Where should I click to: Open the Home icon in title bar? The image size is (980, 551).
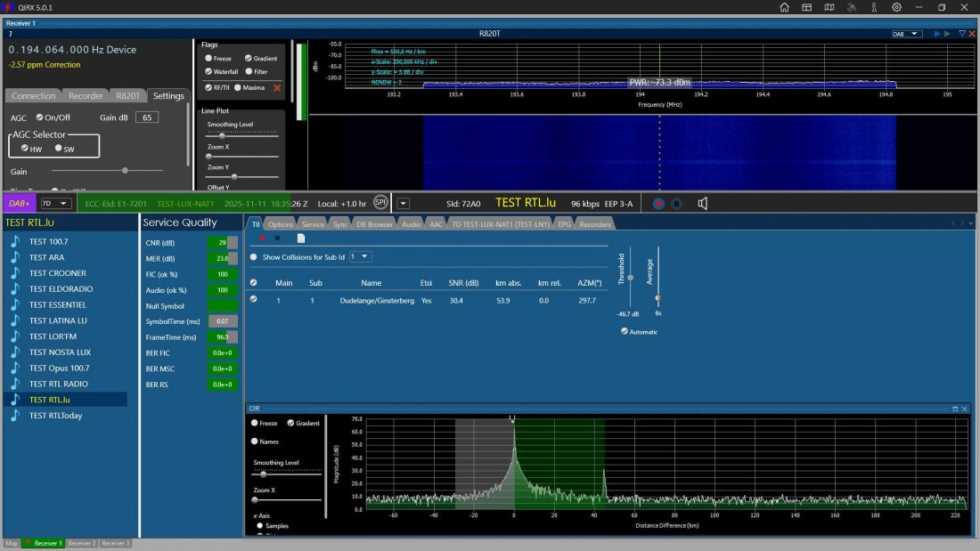(784, 7)
